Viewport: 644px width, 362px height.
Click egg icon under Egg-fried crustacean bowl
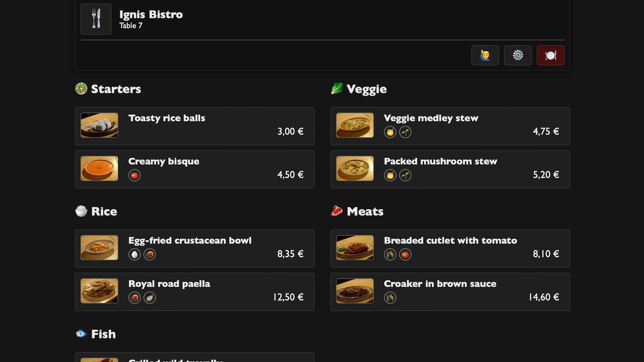point(134,254)
